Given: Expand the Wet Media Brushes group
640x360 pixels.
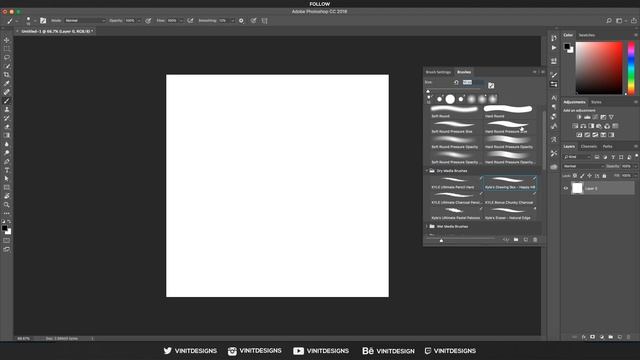Looking at the screenshot, I should pyautogui.click(x=427, y=227).
